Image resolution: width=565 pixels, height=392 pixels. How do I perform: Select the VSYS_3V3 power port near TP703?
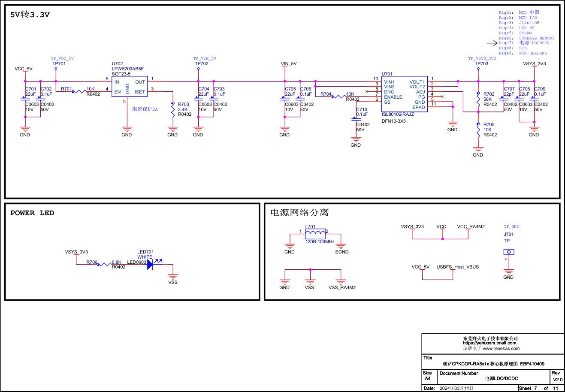(535, 63)
